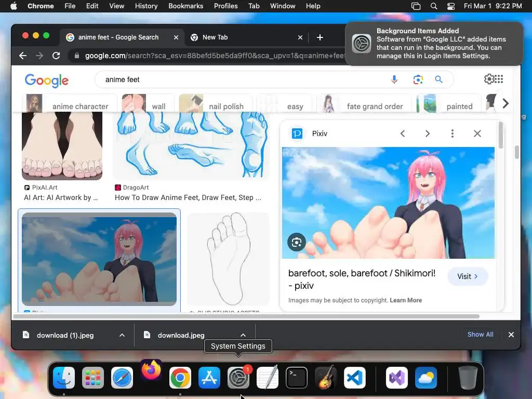The width and height of the screenshot is (532, 399).
Task: Open the Google apps grid
Action: (x=499, y=79)
